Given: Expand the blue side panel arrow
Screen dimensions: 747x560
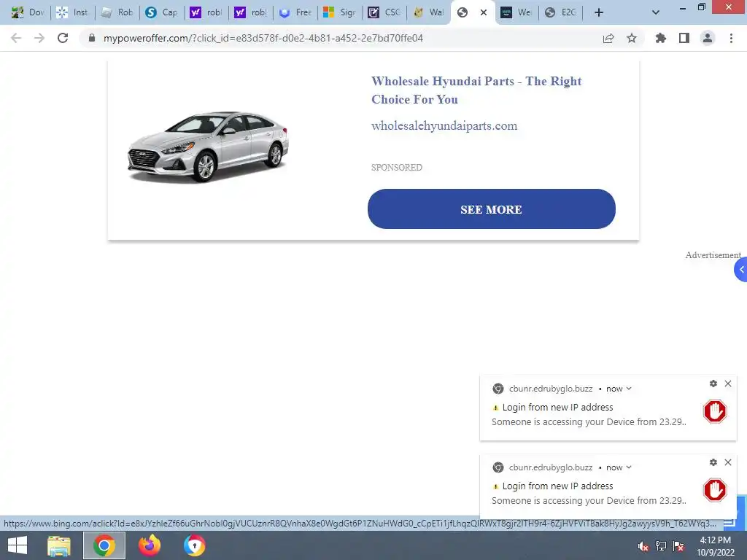Looking at the screenshot, I should [741, 270].
